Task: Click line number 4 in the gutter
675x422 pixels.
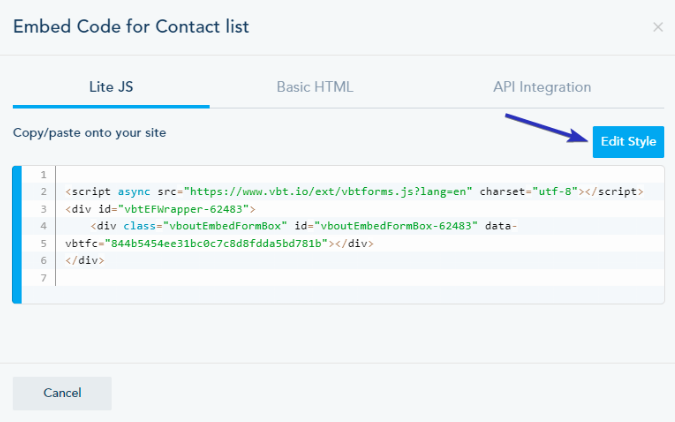Action: pos(43,226)
